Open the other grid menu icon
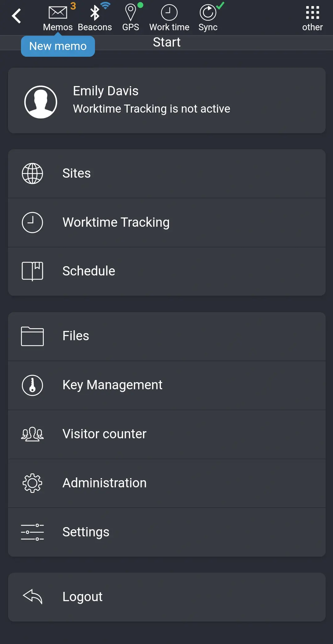The height and width of the screenshot is (644, 333). coord(312,13)
